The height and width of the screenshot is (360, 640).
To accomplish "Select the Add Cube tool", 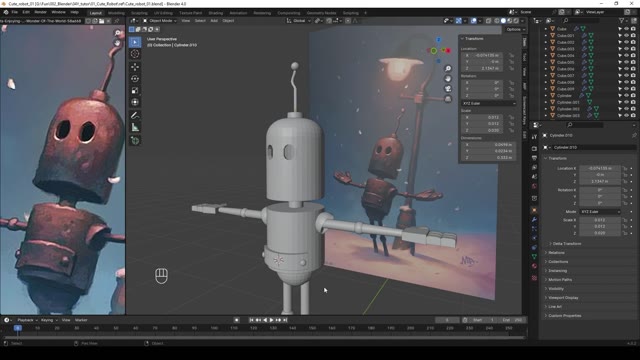I will tap(135, 140).
